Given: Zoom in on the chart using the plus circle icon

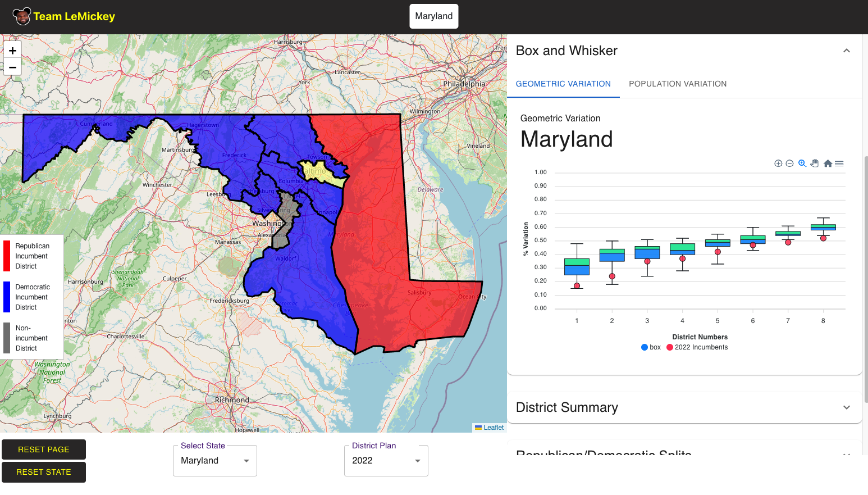Looking at the screenshot, I should (x=778, y=164).
